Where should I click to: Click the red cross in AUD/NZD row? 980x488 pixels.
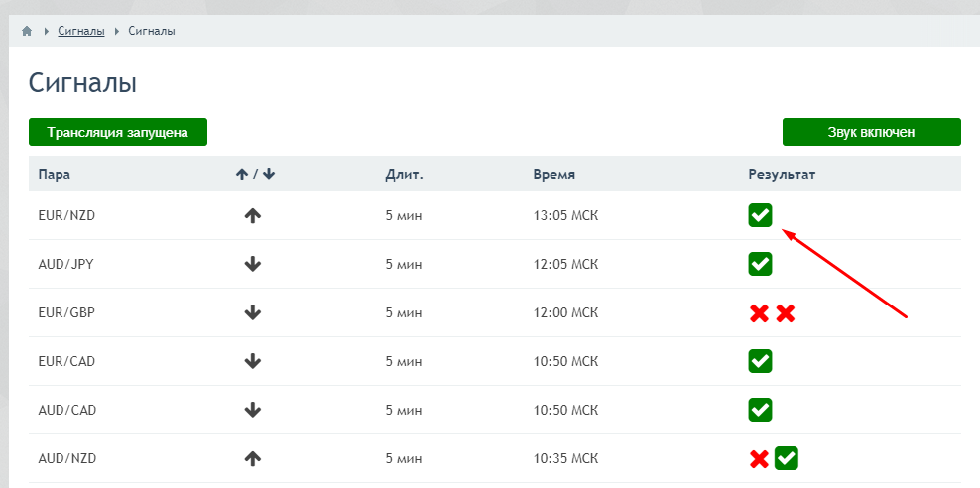click(x=759, y=459)
